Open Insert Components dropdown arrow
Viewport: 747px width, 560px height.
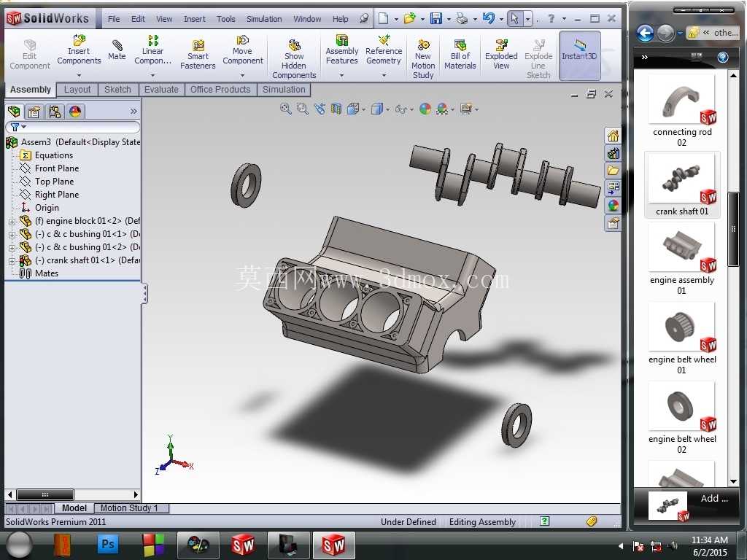(79, 75)
